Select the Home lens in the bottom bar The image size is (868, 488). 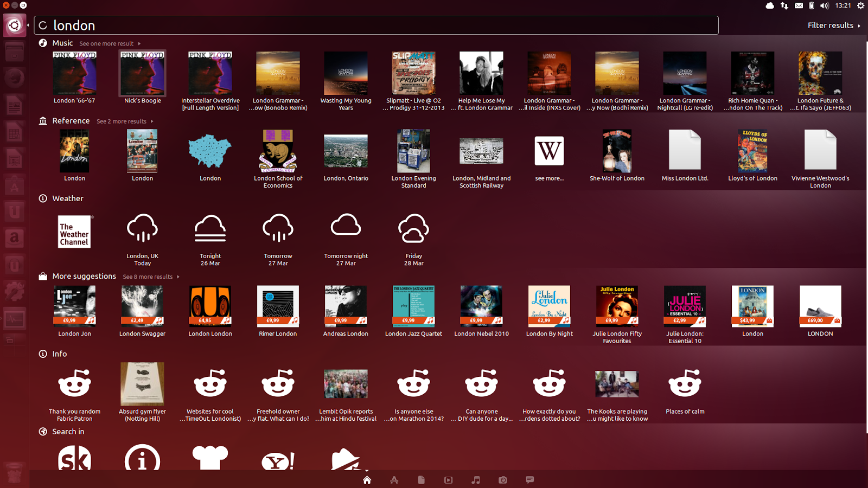coord(367,480)
